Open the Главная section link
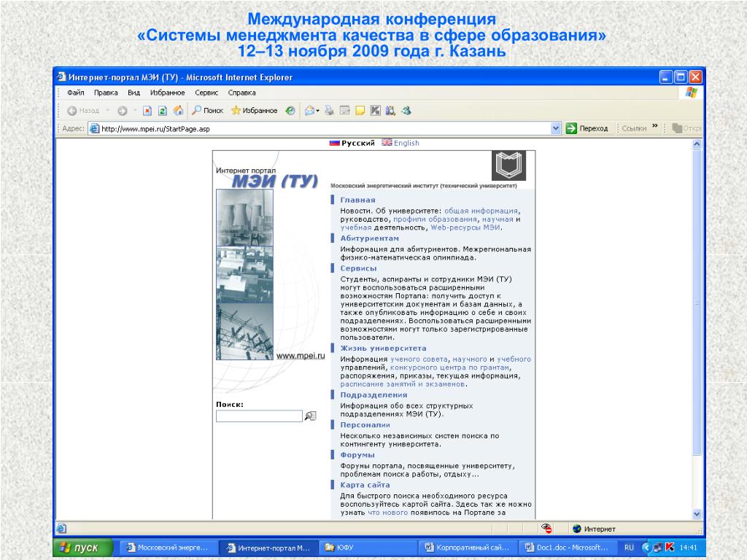Screen dimensions: 747x560 tap(357, 200)
